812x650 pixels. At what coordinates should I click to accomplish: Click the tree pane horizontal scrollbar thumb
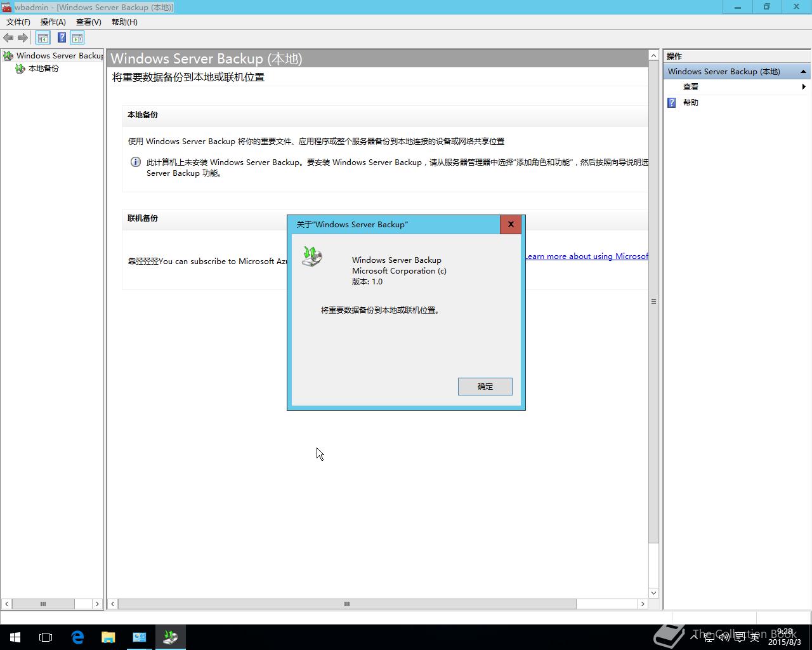43,604
